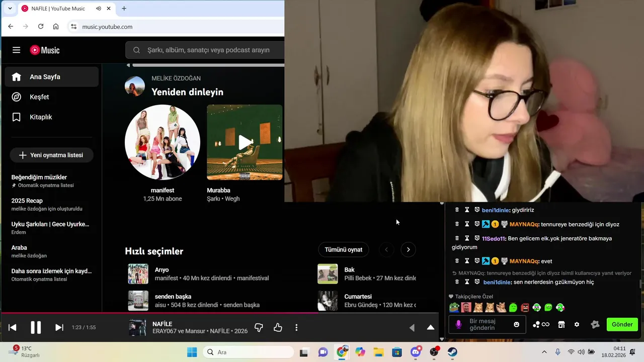Viewport: 644px width, 362px height.
Task: Click the browser home button
Action: pos(56,27)
